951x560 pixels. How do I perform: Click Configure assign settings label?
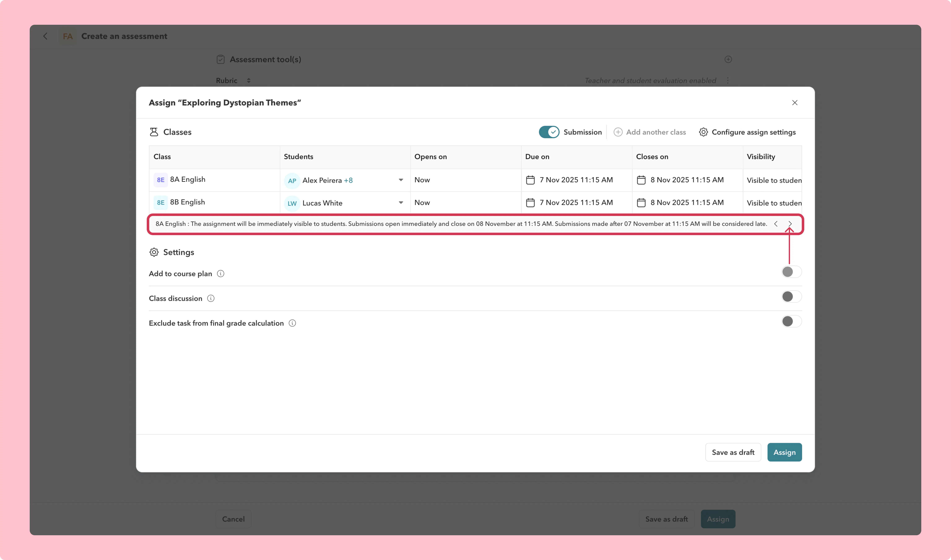pyautogui.click(x=753, y=132)
